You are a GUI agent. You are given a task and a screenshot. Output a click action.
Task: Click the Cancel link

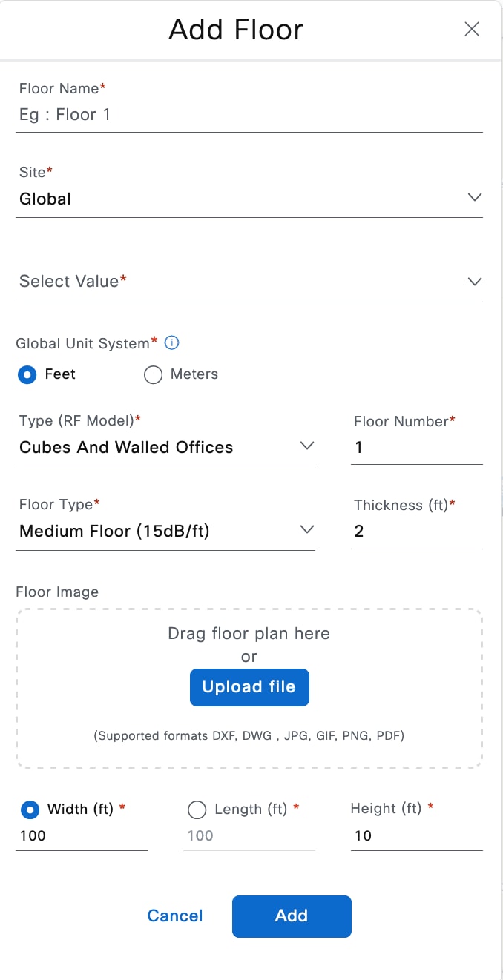175,916
